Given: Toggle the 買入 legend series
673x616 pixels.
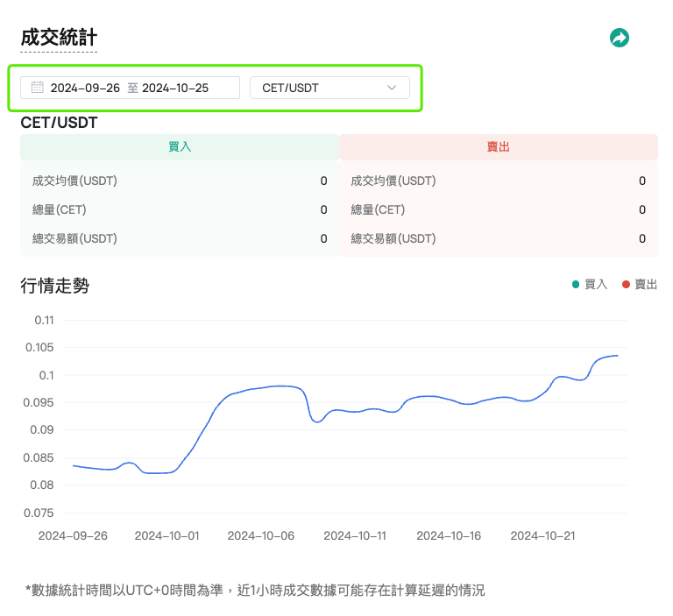Looking at the screenshot, I should point(590,284).
